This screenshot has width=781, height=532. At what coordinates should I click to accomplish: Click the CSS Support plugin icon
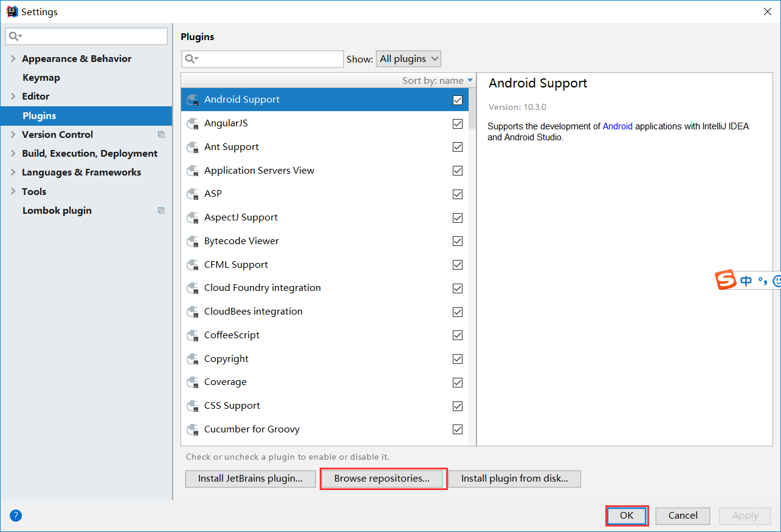(x=193, y=406)
